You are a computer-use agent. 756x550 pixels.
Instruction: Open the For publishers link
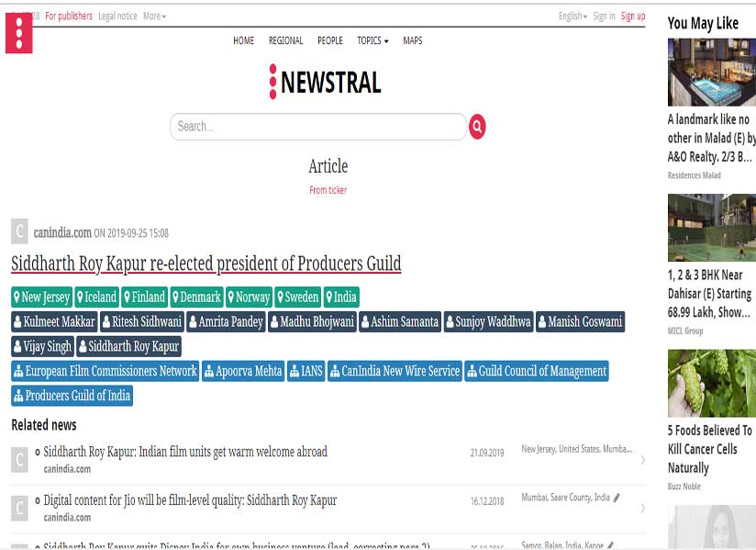click(69, 16)
